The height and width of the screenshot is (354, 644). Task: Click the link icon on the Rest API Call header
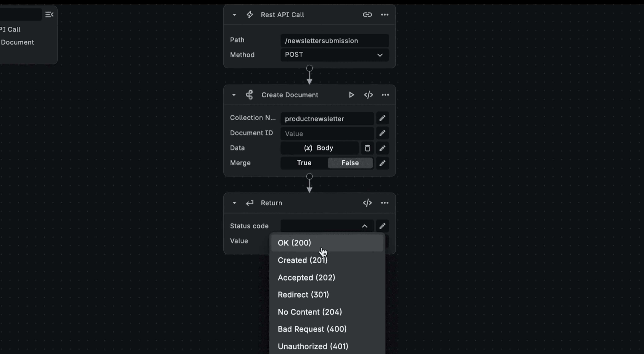[x=367, y=14]
